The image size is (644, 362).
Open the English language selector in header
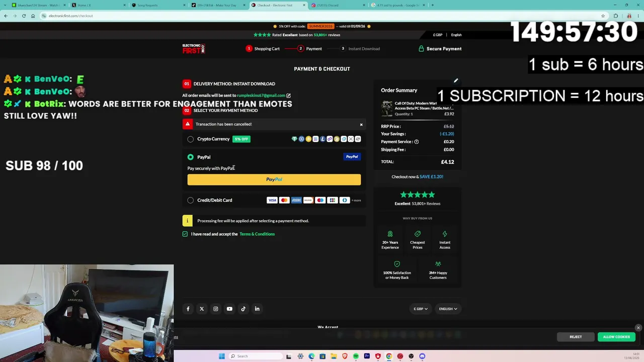coord(456,35)
